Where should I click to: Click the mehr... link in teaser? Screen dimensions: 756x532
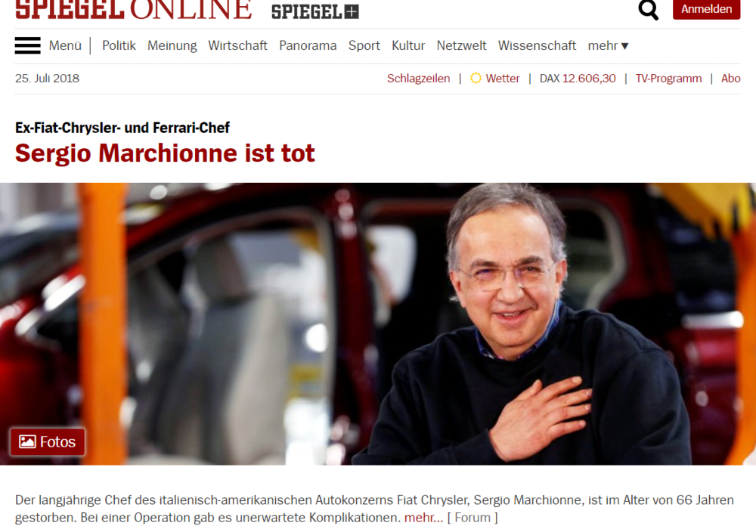[x=423, y=518]
